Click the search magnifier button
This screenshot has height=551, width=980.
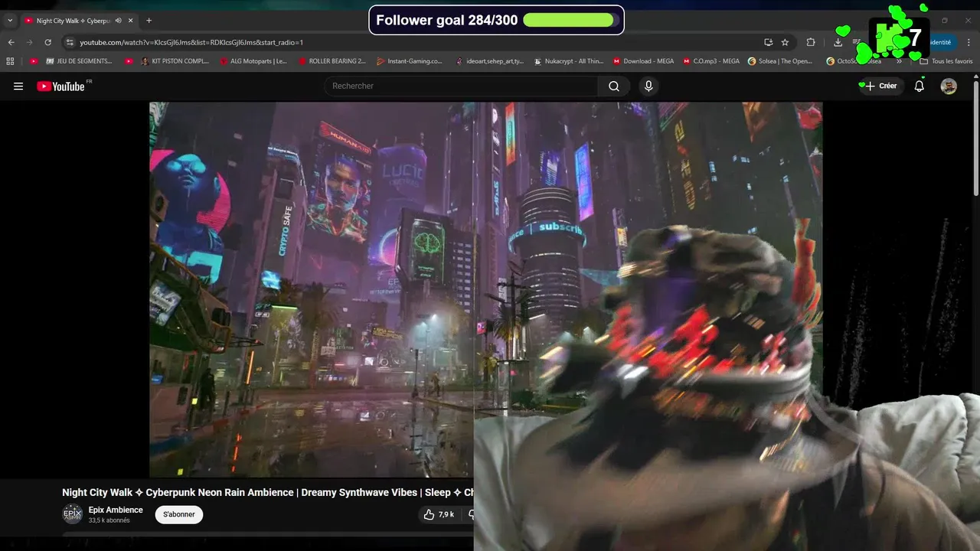pyautogui.click(x=614, y=86)
